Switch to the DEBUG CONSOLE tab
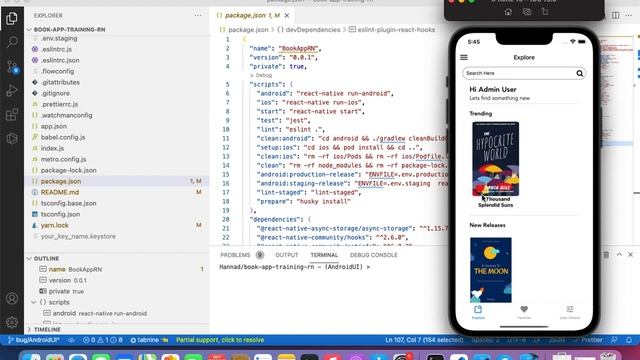 373,255
